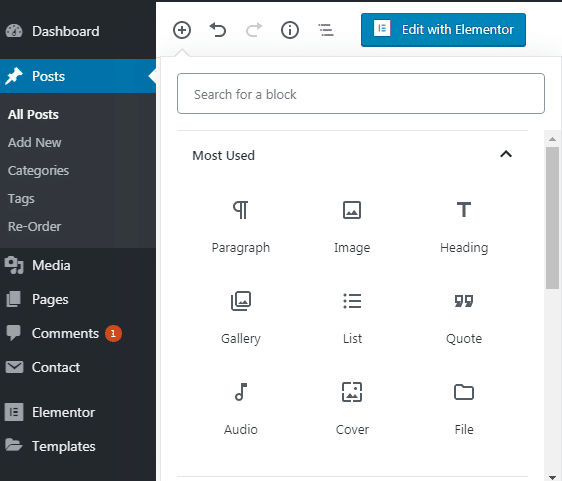Click Edit with Elementor button

coord(443,30)
